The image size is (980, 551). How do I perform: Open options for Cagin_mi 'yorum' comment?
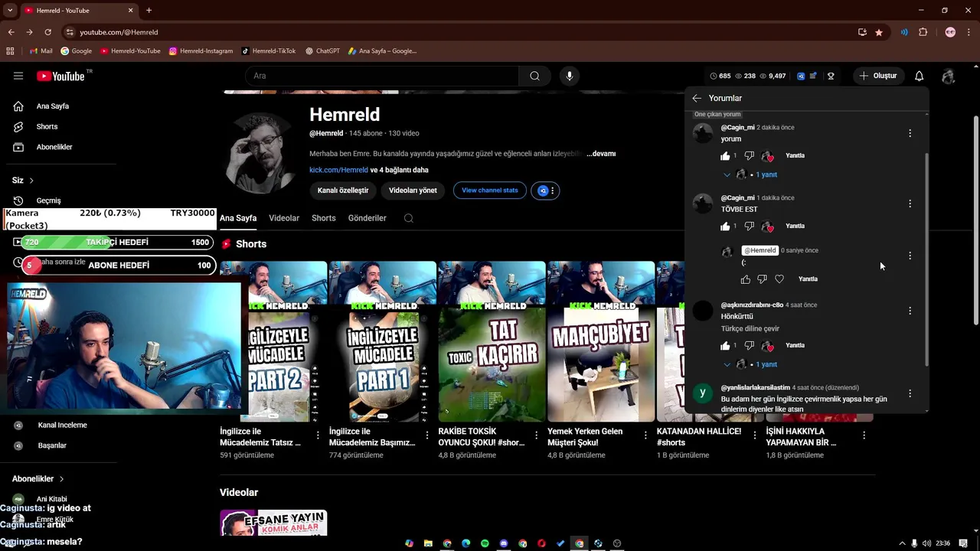click(910, 133)
